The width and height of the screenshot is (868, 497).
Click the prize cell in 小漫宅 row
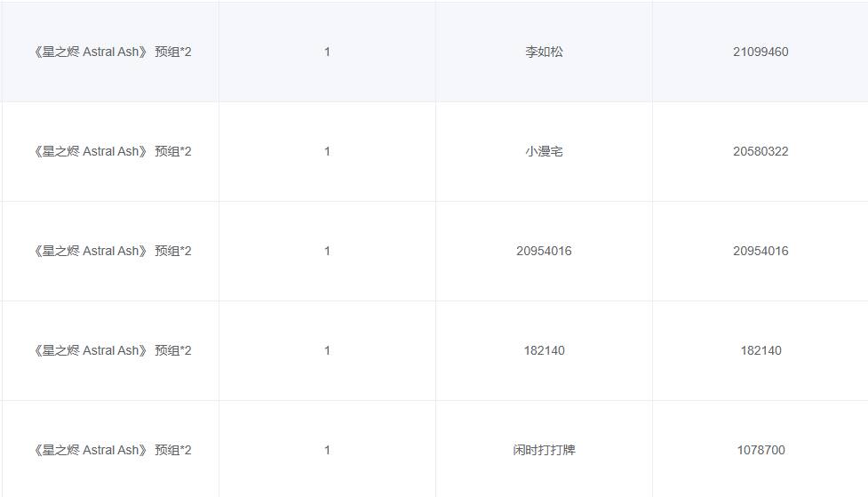[x=110, y=151]
